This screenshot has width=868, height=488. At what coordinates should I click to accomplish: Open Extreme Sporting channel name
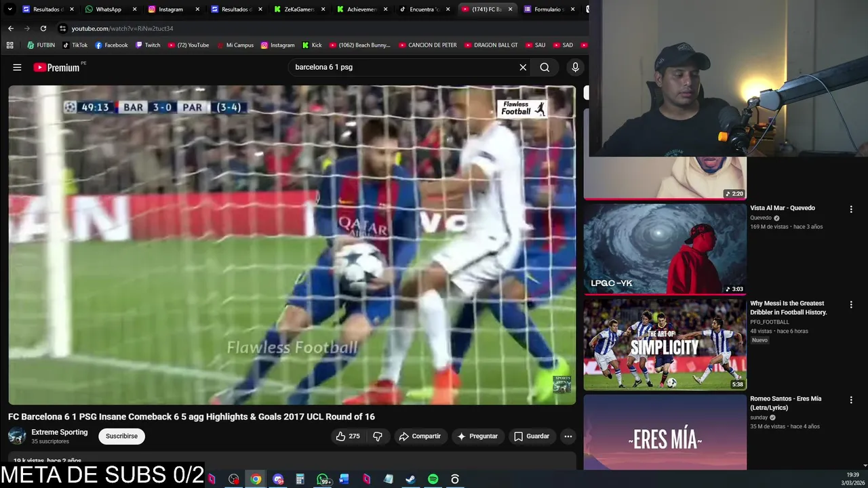coord(59,432)
